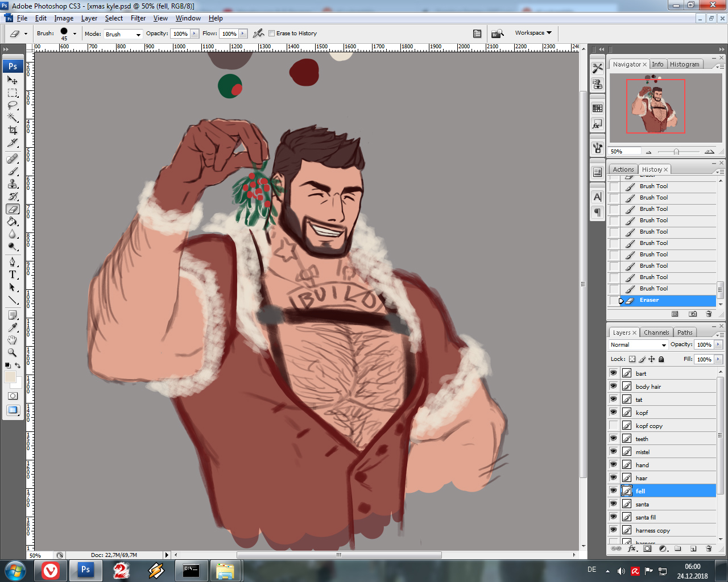Hide the bart layer

tap(613, 373)
